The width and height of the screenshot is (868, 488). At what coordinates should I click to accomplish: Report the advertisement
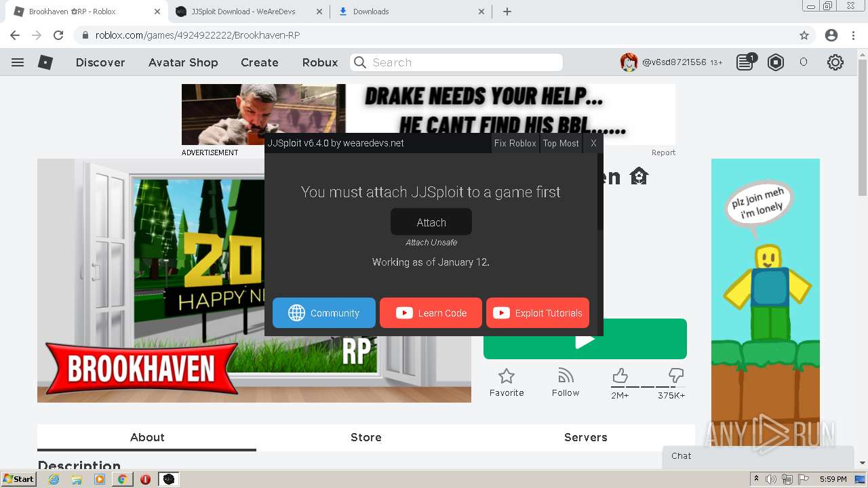(x=663, y=152)
